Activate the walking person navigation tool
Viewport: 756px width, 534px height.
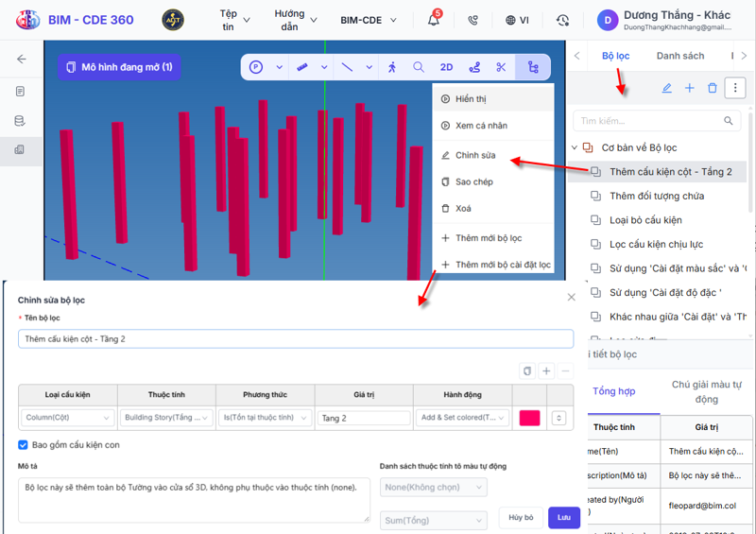tap(392, 67)
